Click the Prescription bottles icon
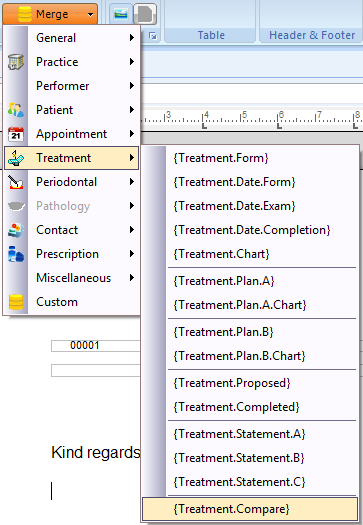Image resolution: width=363 pixels, height=525 pixels. tap(16, 254)
